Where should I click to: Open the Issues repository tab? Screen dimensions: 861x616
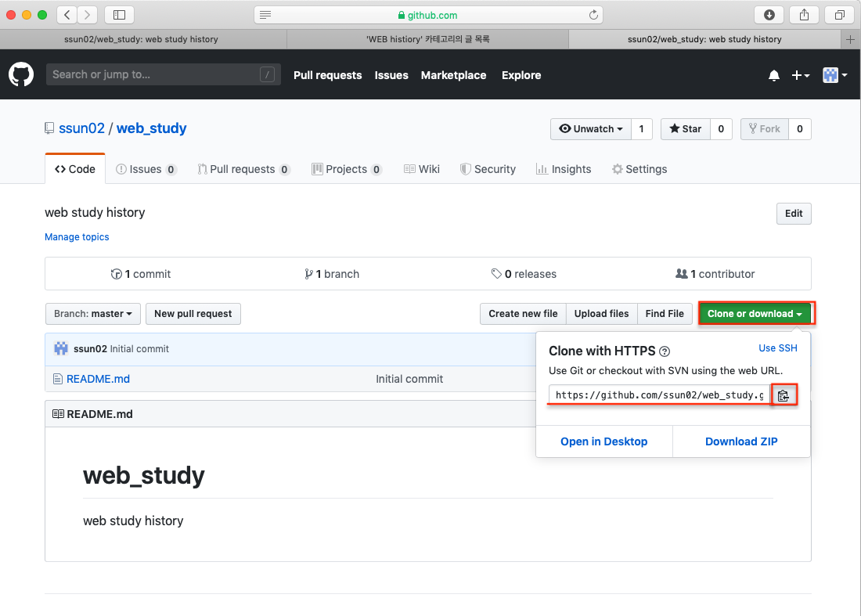click(146, 169)
